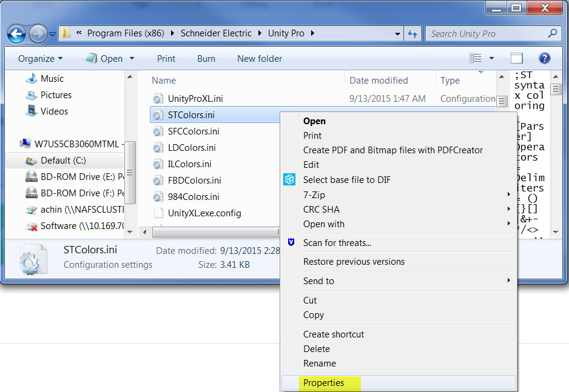The width and height of the screenshot is (569, 392).
Task: Choose Edit in context menu
Action: click(311, 164)
